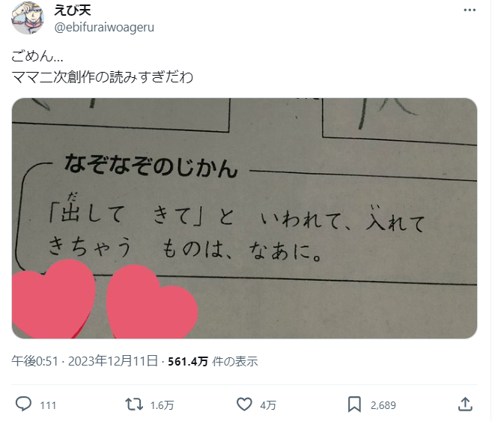Share tweet via upload arrow icon
This screenshot has width=504, height=421.
point(465,404)
